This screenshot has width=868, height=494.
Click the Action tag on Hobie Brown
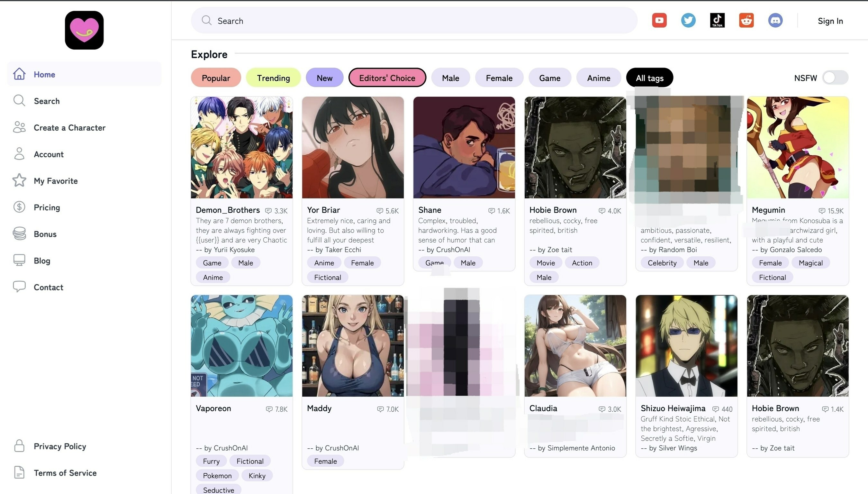coord(582,263)
